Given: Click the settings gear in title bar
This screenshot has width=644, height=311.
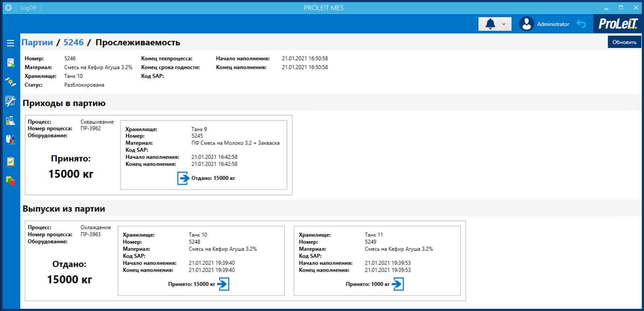Looking at the screenshot, I should (8, 8).
